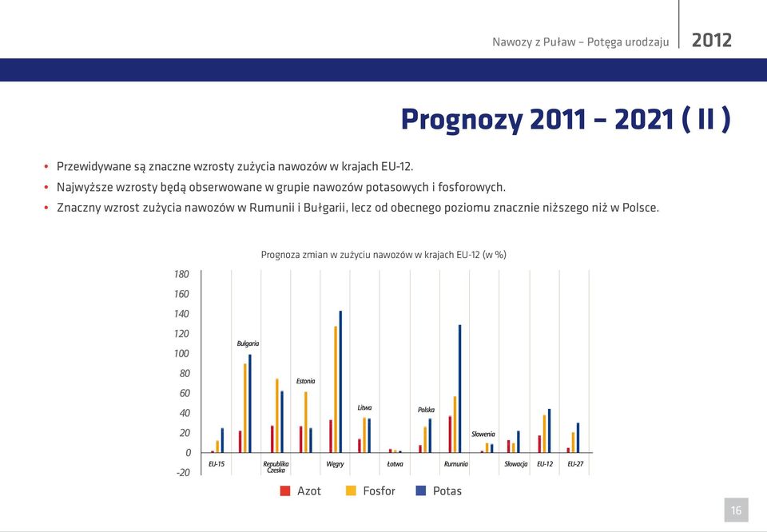Click the chart title 'Prognoza zmian w zużyciu nawozów'
767x532 pixels.
pos(383,255)
